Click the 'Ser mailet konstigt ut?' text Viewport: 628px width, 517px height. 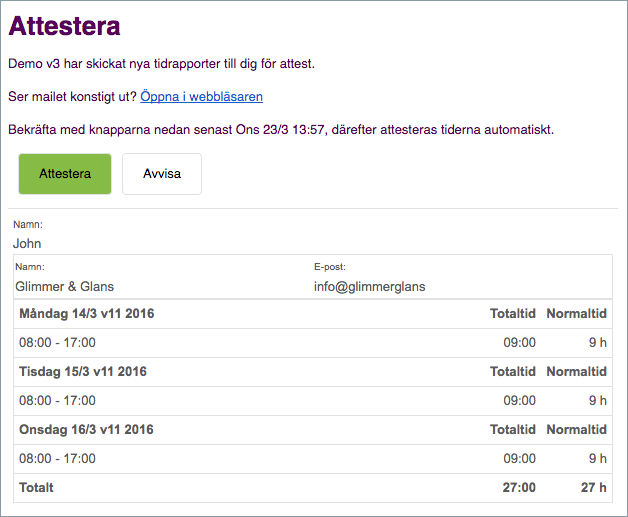tap(72, 97)
